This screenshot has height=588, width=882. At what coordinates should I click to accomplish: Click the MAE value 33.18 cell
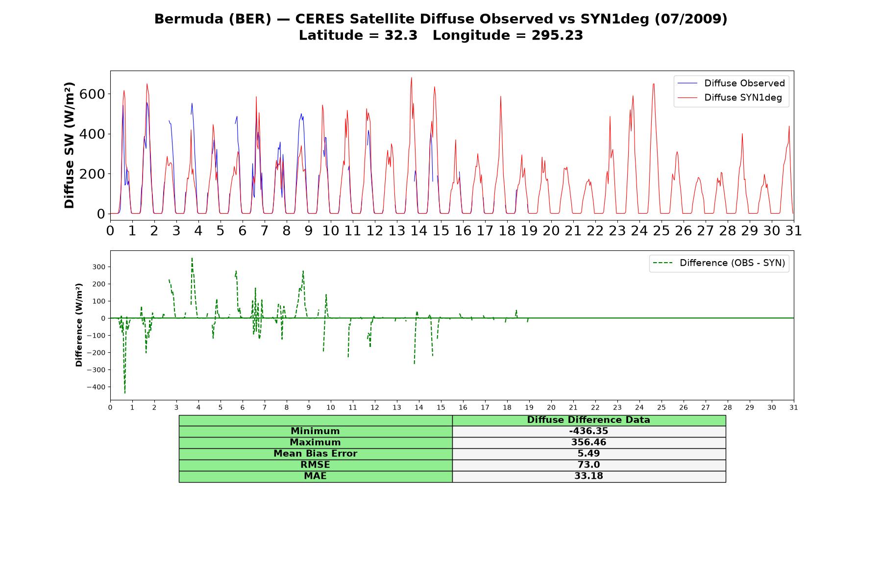[x=588, y=476]
